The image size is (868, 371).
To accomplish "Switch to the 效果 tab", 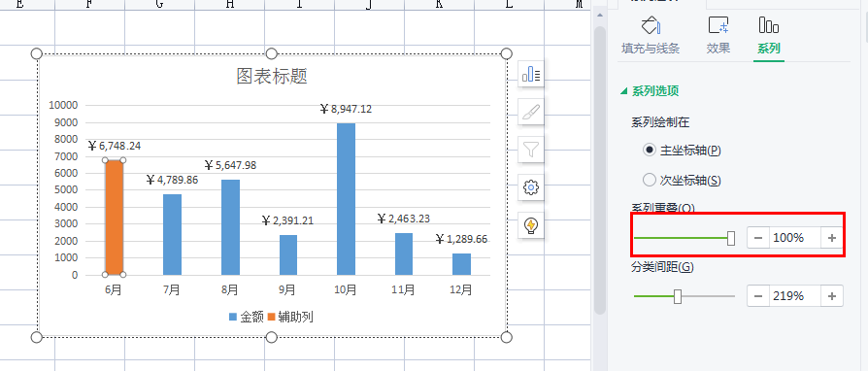I will (x=718, y=35).
